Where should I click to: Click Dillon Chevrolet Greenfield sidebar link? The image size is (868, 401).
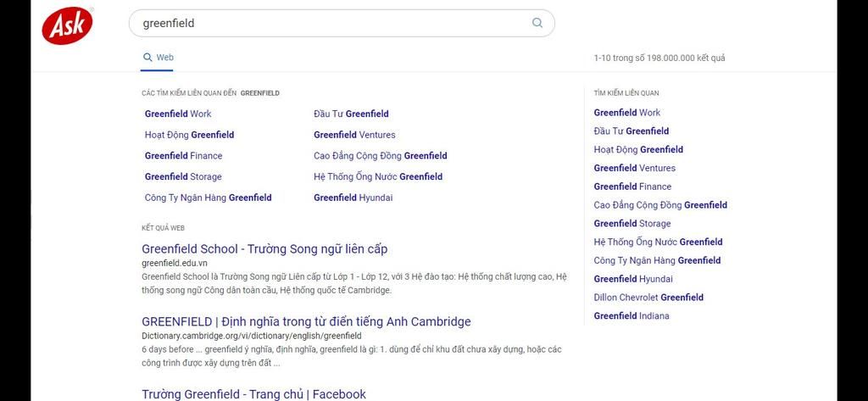[648, 298]
